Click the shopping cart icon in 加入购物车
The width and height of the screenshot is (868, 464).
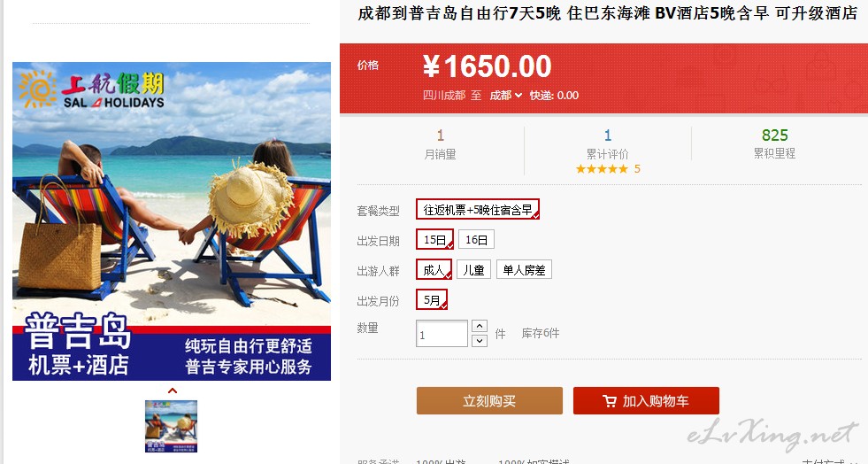[x=610, y=401]
